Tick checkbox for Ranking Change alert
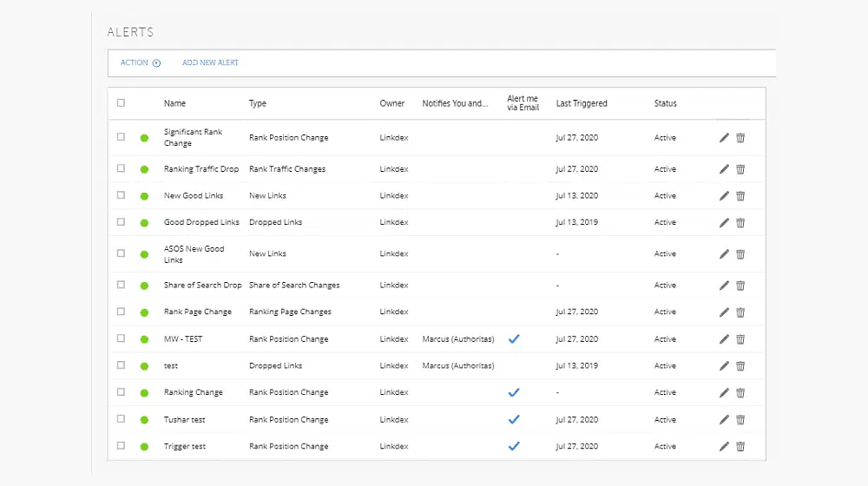Viewport: 868px width, 486px height. pos(121,392)
